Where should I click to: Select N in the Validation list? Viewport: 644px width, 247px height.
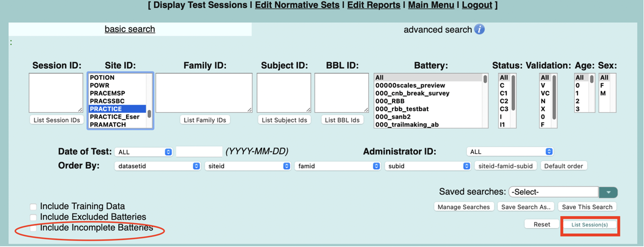pos(545,101)
